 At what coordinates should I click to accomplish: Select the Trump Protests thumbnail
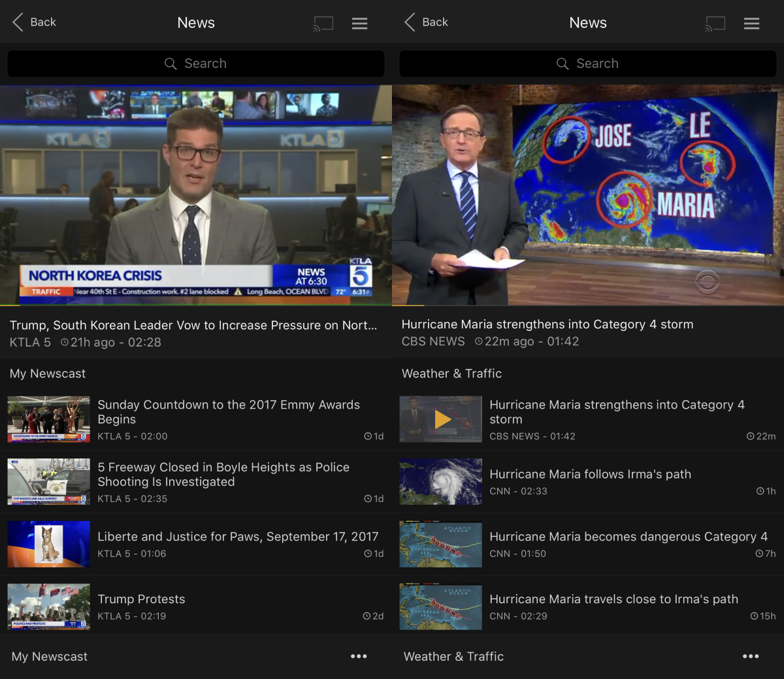(x=49, y=607)
